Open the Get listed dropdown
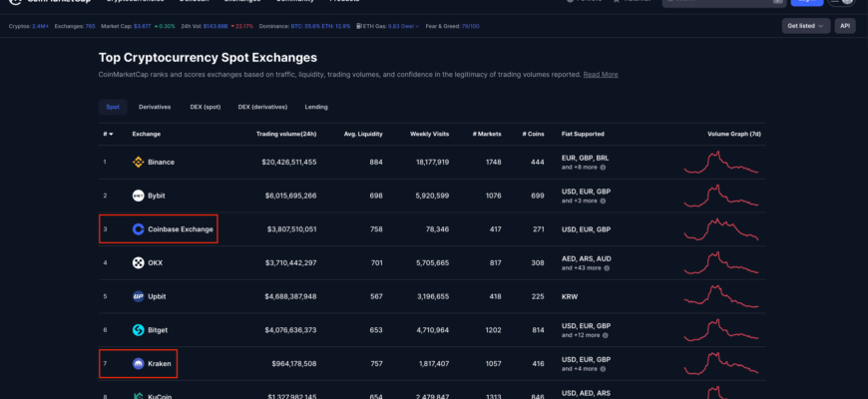The image size is (868, 399). click(806, 26)
